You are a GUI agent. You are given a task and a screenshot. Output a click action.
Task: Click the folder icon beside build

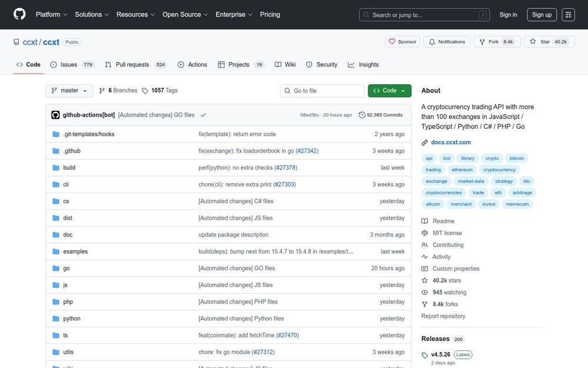click(x=56, y=167)
